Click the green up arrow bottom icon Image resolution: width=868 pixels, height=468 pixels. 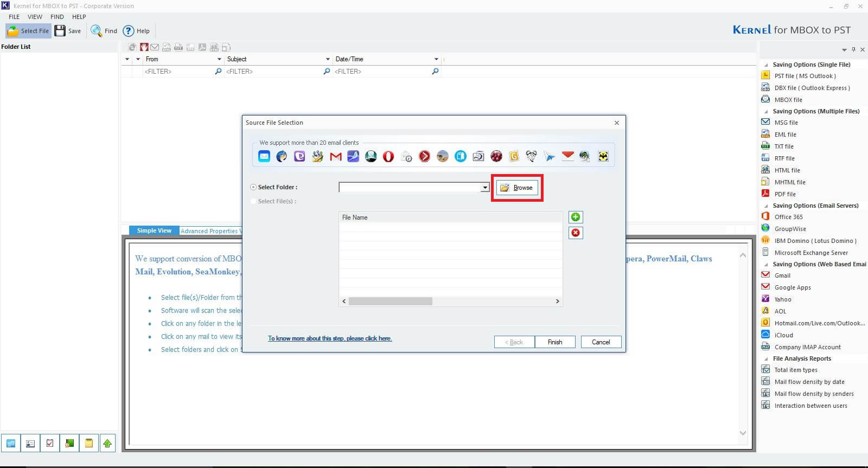[107, 444]
